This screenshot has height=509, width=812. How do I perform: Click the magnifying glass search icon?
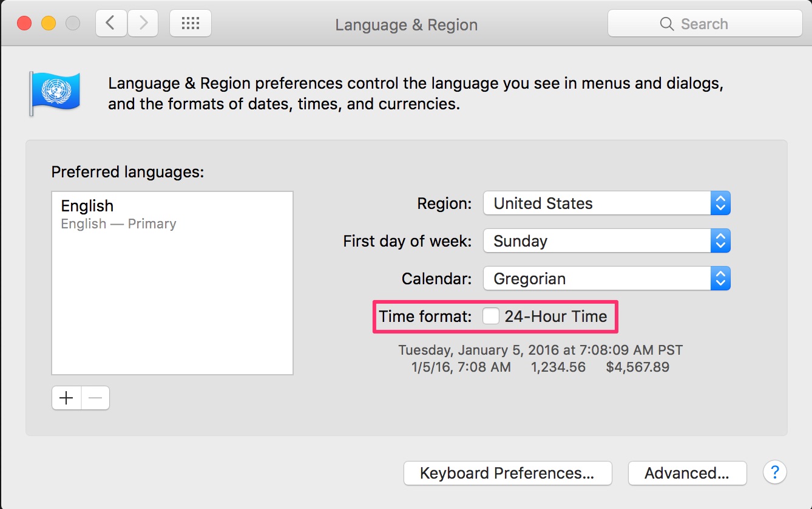click(x=666, y=24)
